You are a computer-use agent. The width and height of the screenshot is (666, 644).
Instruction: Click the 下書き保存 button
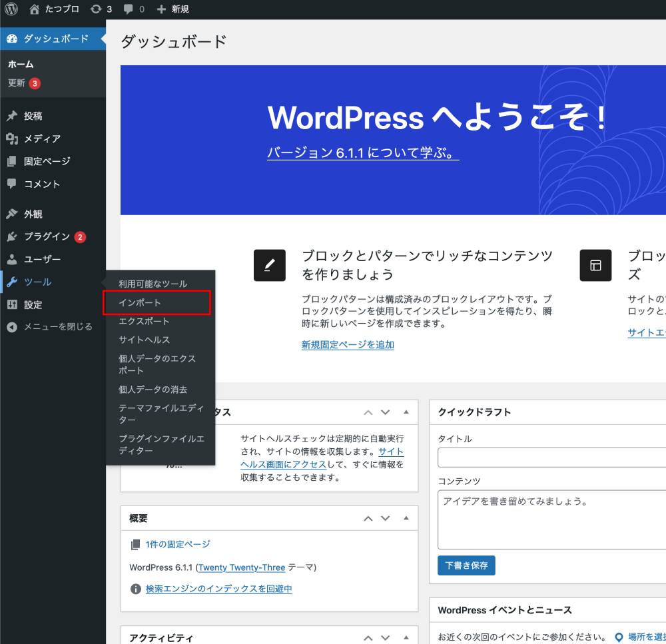(x=466, y=565)
